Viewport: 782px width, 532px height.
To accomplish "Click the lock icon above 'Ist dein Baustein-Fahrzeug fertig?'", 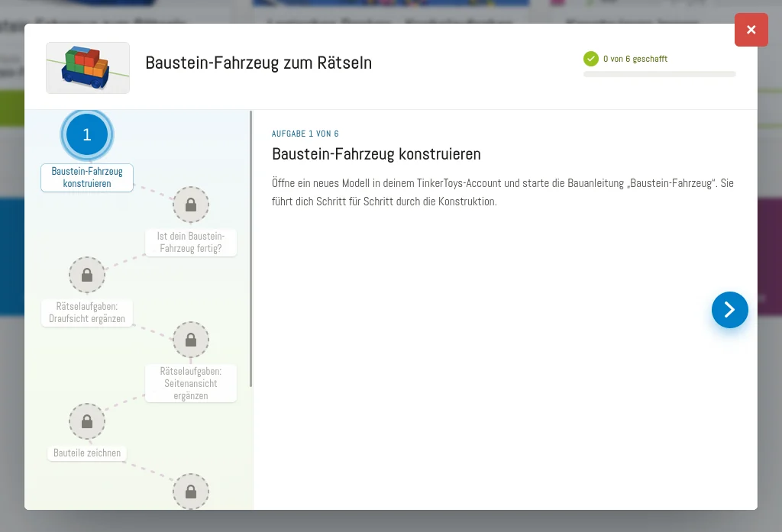I will [191, 205].
